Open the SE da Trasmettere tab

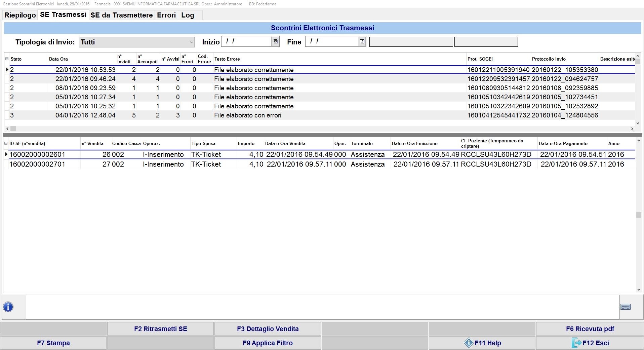coord(121,15)
